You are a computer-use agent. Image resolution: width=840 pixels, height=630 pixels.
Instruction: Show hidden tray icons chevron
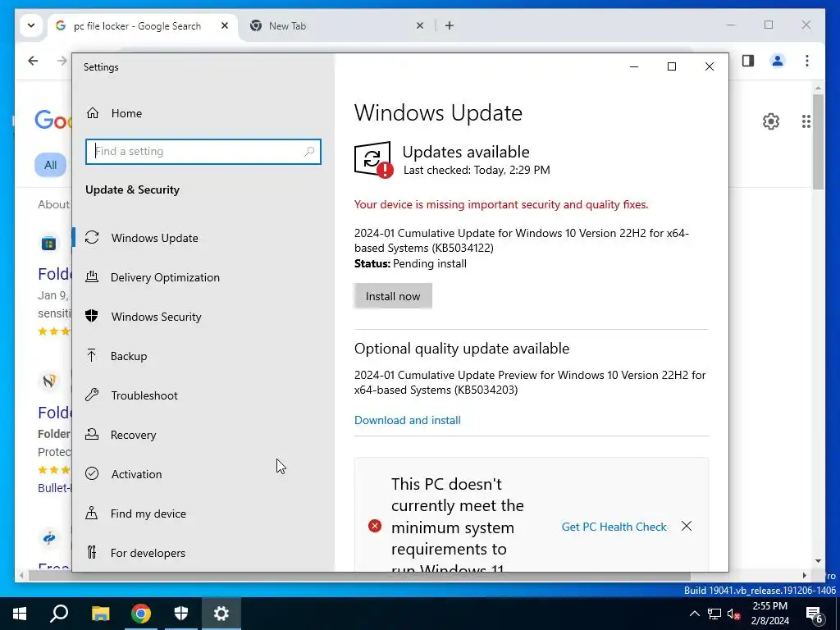pos(694,614)
